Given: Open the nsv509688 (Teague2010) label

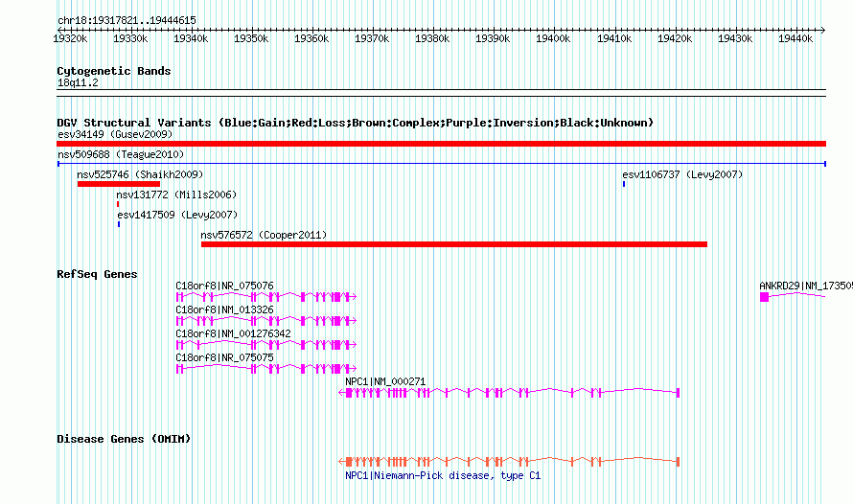Looking at the screenshot, I should (x=121, y=154).
